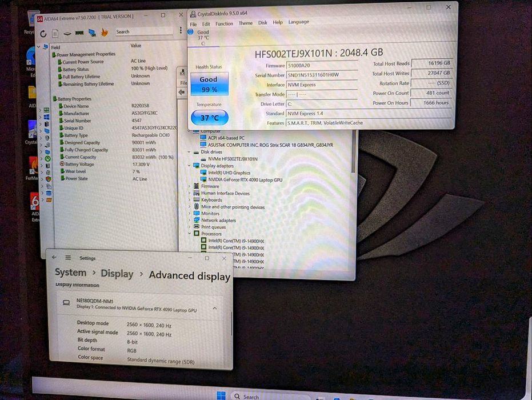Image resolution: width=532 pixels, height=400 pixels.
Task: Open the File menu in CrystalDiskInfo
Action: [193, 24]
